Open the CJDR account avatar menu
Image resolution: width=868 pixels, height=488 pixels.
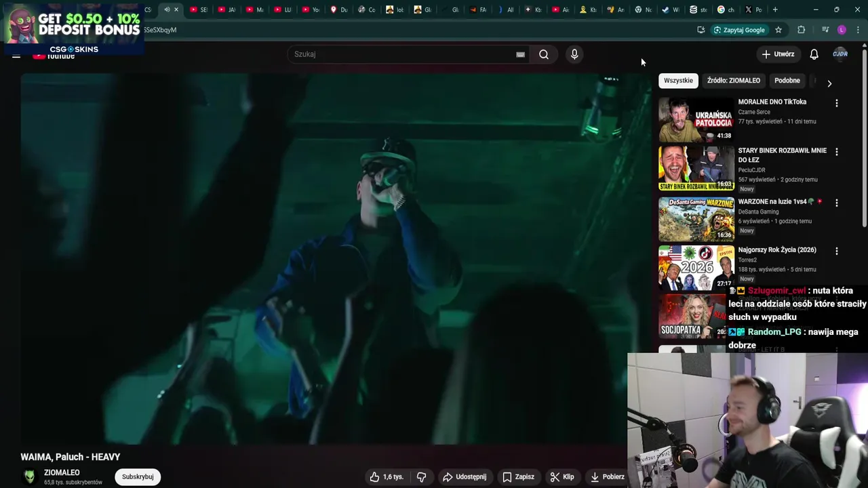[840, 54]
